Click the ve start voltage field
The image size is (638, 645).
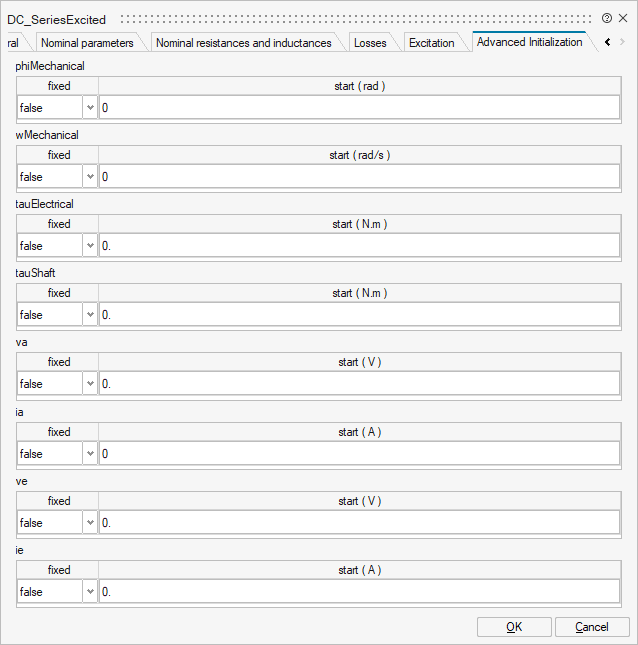358,523
